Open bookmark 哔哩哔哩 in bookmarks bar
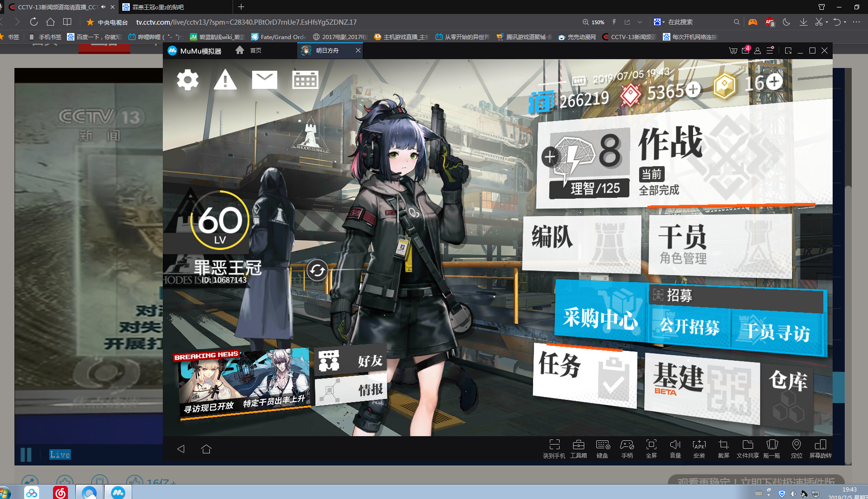Viewport: 868px width, 499px height. coord(155,37)
